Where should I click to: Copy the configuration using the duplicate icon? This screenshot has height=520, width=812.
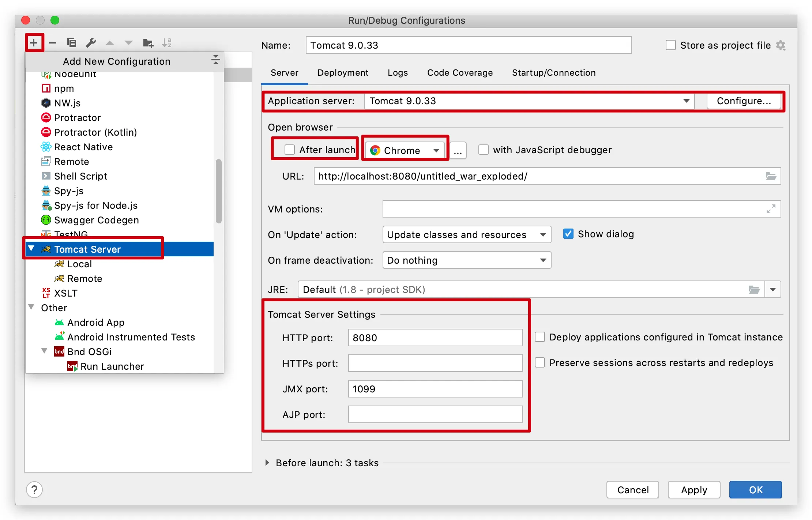click(x=72, y=43)
